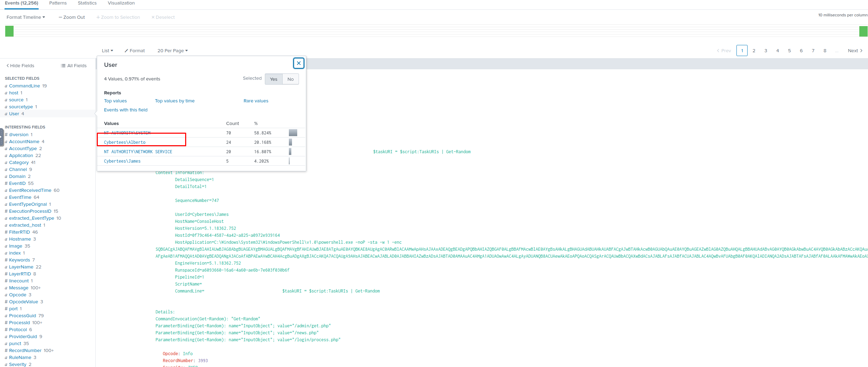The width and height of the screenshot is (868, 367).
Task: Open the host selected field
Action: (14, 93)
